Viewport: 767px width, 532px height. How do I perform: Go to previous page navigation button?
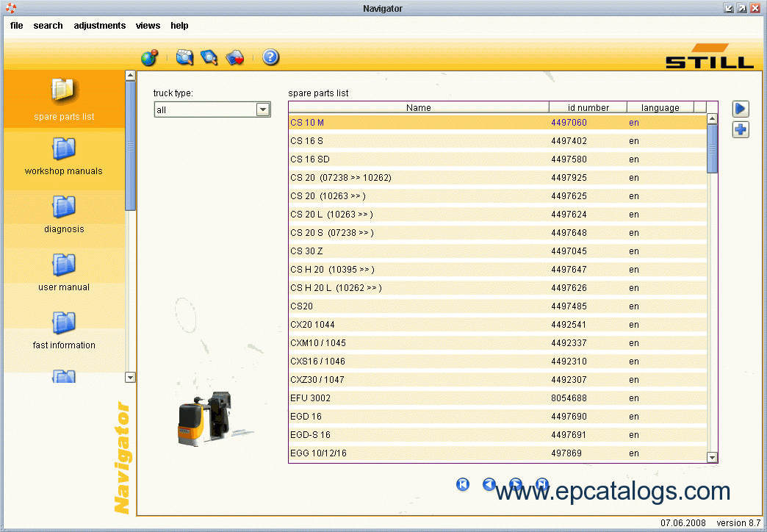489,484
